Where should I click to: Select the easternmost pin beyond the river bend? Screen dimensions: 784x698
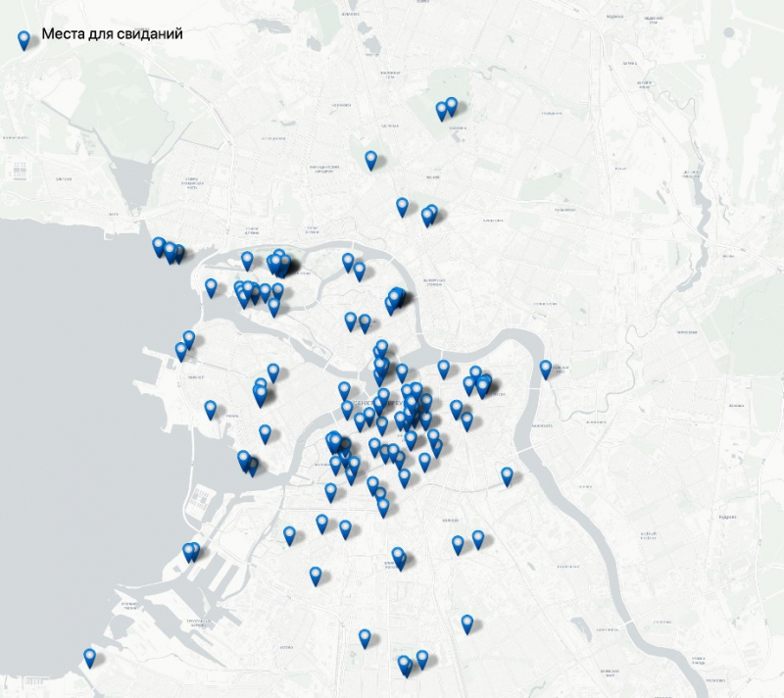click(x=546, y=369)
